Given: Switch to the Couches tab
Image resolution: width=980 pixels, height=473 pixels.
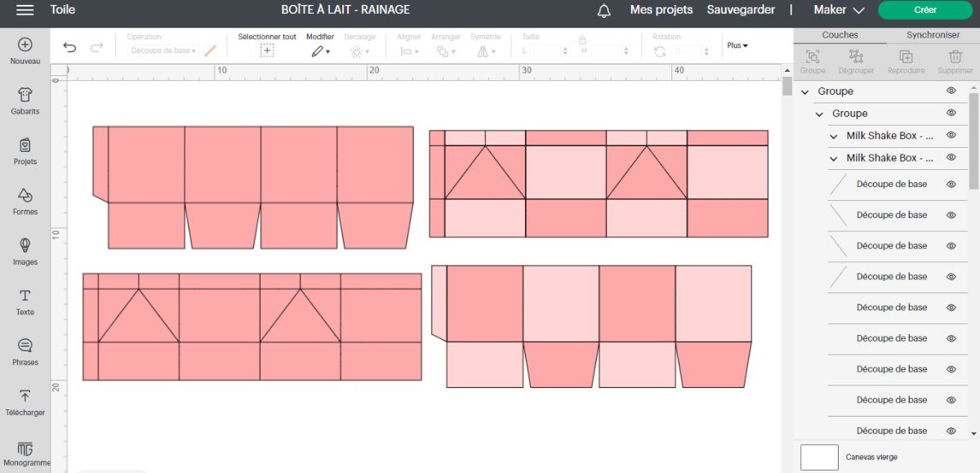Looking at the screenshot, I should [840, 35].
